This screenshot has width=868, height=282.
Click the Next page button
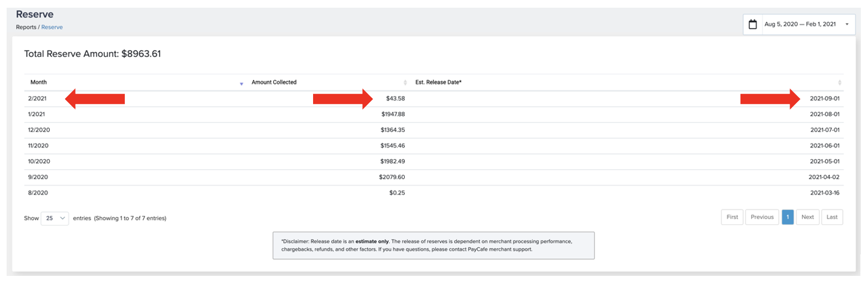807,217
